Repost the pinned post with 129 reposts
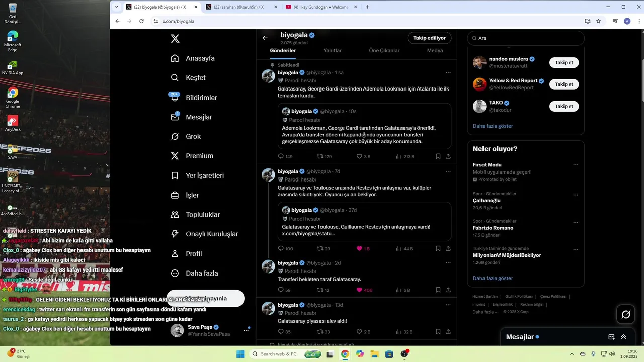Viewport: 644px width, 362px height. [324, 156]
